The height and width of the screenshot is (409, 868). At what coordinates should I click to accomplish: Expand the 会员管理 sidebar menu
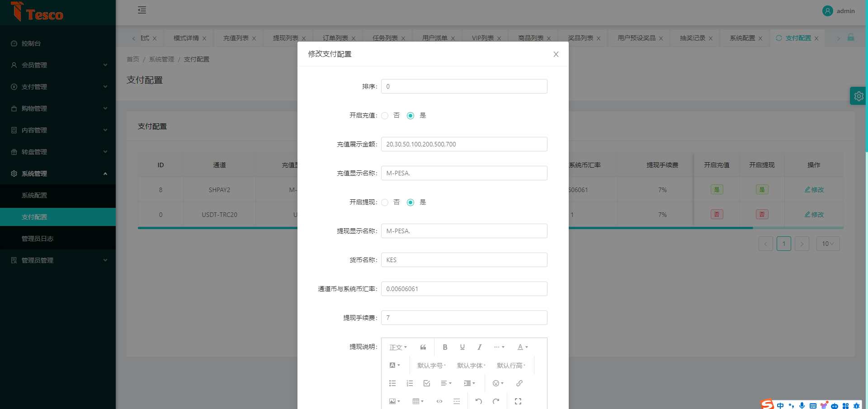(58, 65)
